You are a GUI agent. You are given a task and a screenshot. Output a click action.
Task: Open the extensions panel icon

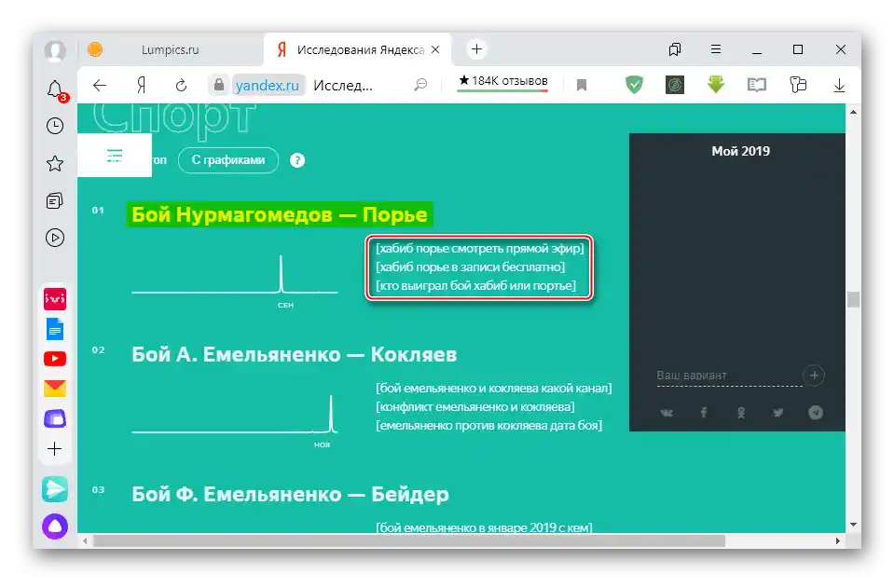click(x=798, y=85)
